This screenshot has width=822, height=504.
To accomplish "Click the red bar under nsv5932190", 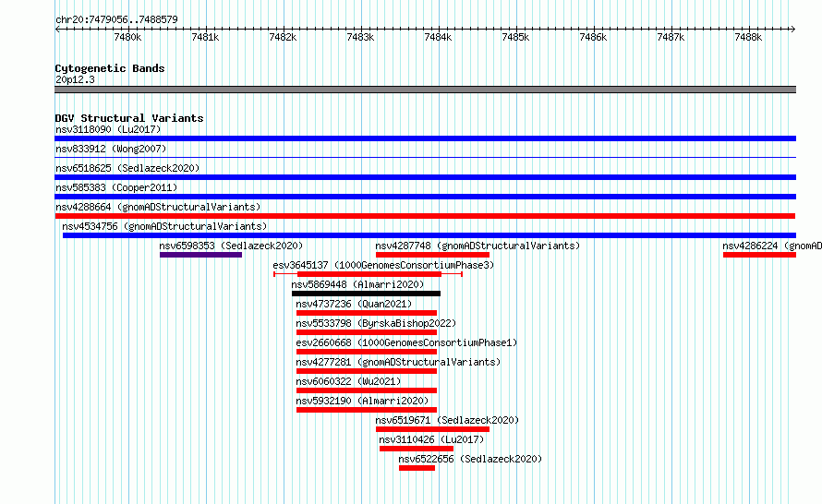I will [x=367, y=410].
